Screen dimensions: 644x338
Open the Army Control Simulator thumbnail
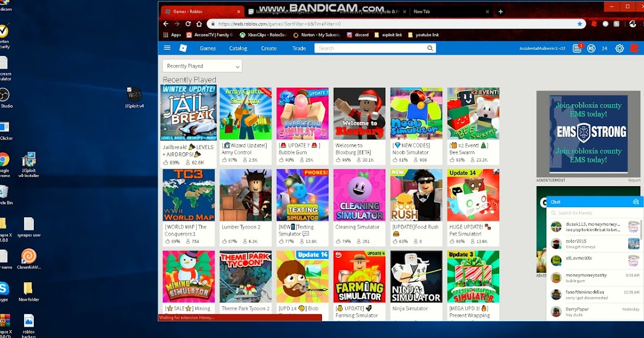[246, 114]
